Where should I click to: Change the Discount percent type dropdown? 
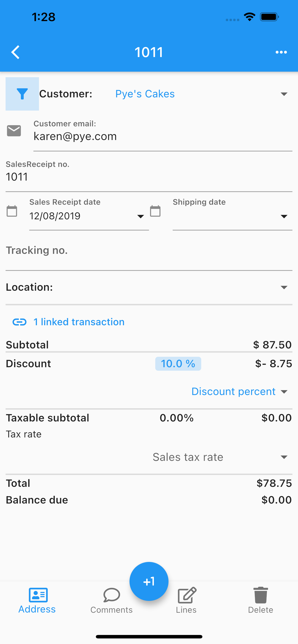(240, 392)
